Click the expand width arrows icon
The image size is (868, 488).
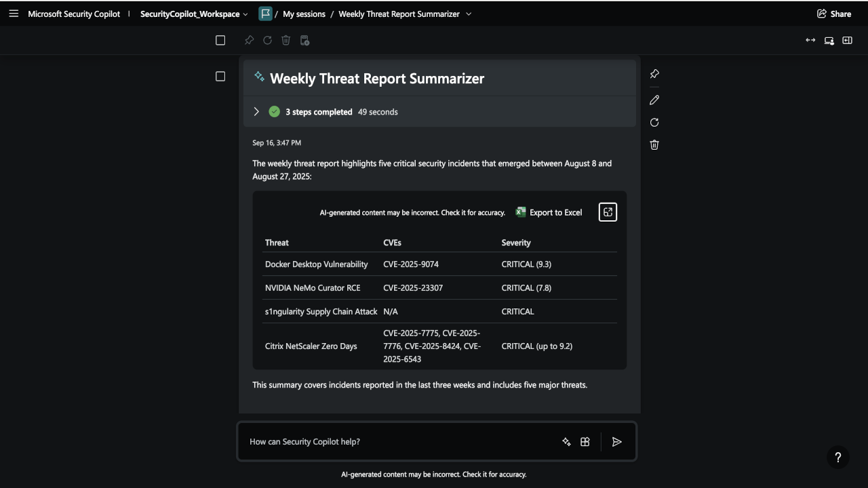pos(810,41)
